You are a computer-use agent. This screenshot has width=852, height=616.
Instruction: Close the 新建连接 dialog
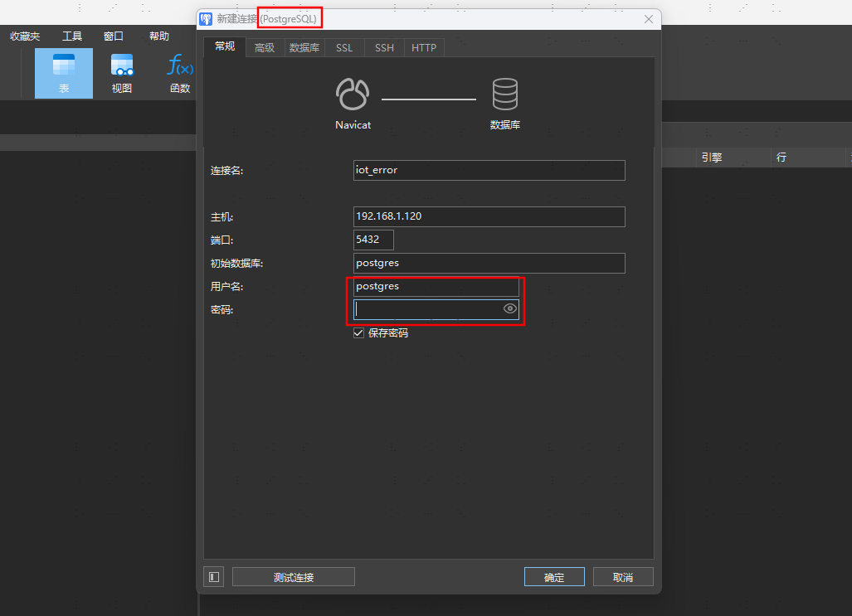pyautogui.click(x=649, y=19)
